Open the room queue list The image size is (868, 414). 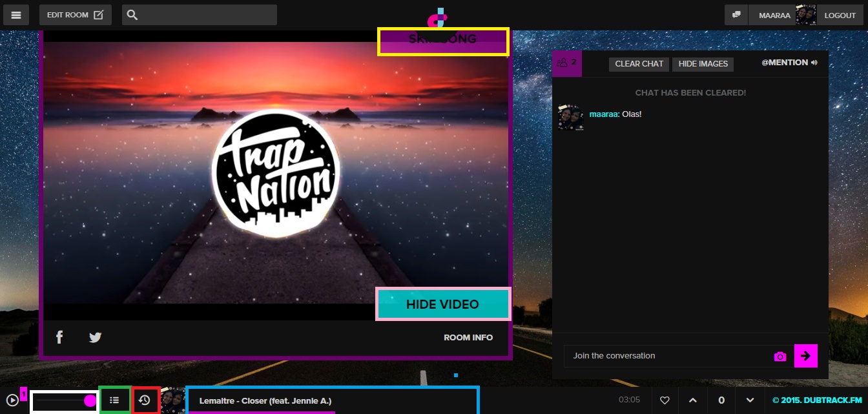(x=114, y=400)
